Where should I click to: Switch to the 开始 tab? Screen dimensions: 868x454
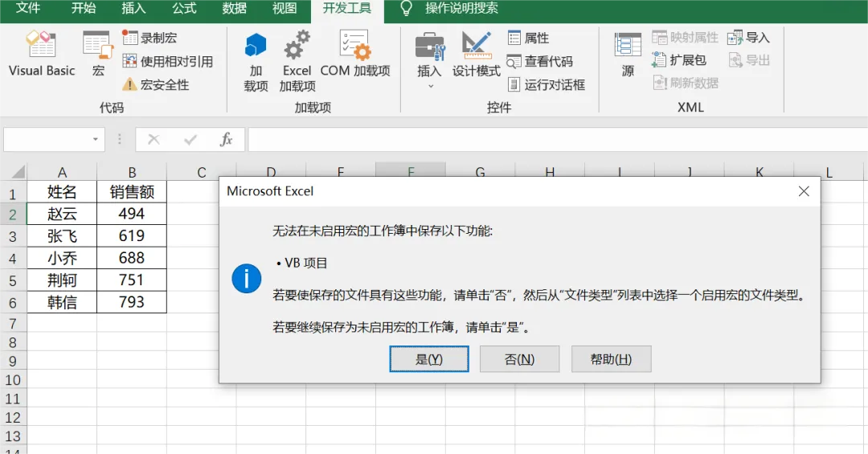point(84,8)
